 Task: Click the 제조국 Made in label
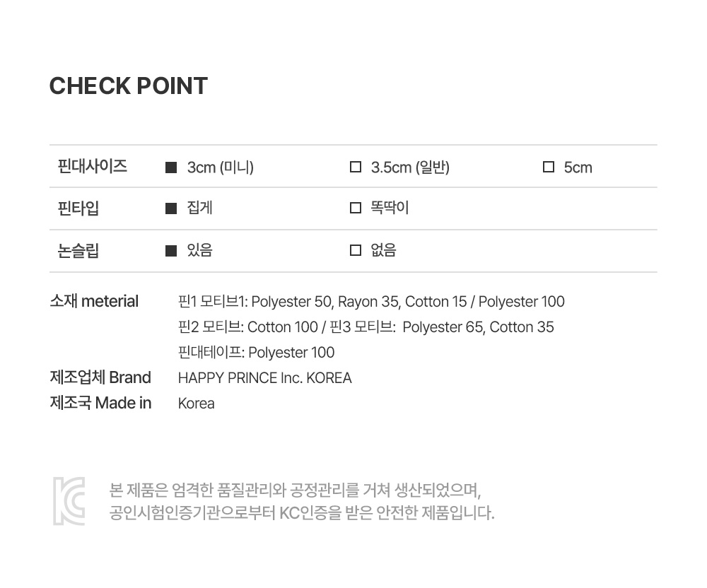100,403
